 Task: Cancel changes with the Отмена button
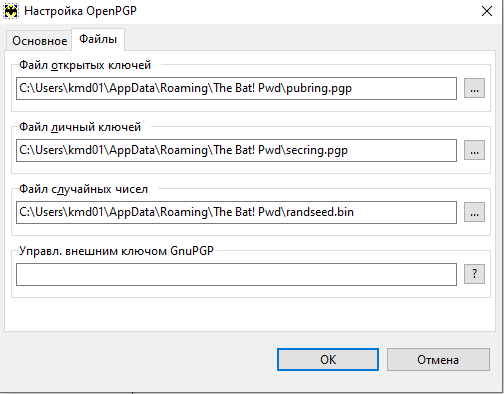tap(438, 360)
